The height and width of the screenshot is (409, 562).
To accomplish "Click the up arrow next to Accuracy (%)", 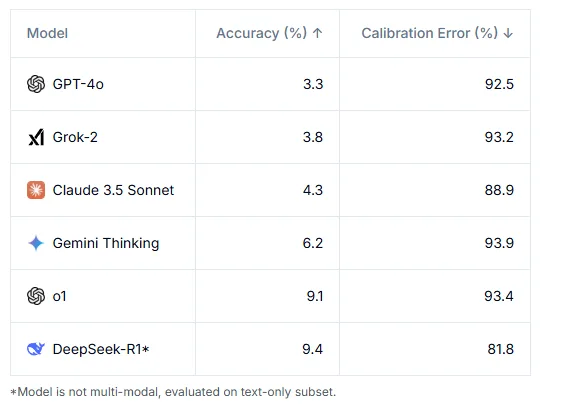I will tap(317, 33).
